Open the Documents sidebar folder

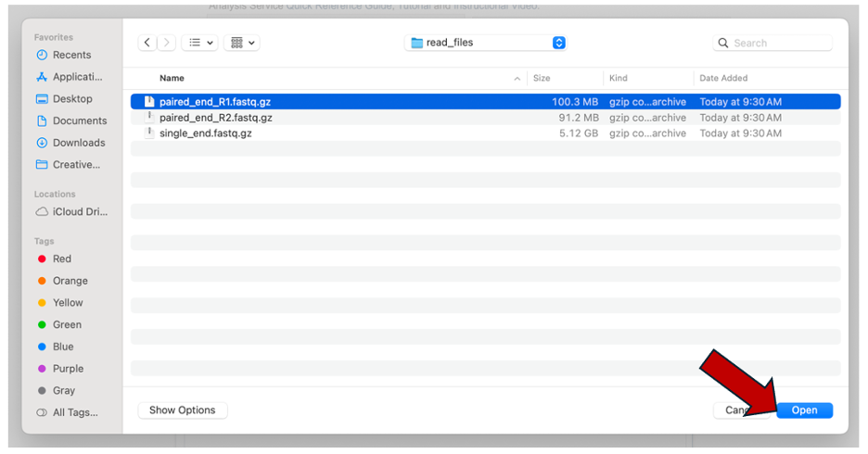click(x=70, y=120)
